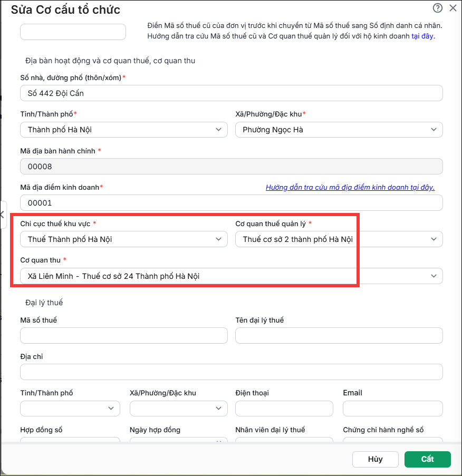
Task: Open the Cơ quan thuế quản lý dropdown
Action: coord(339,239)
